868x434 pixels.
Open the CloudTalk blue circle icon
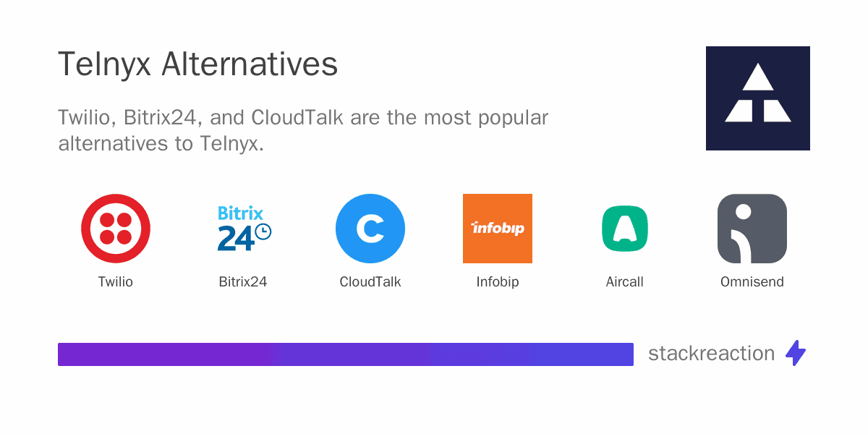click(370, 229)
